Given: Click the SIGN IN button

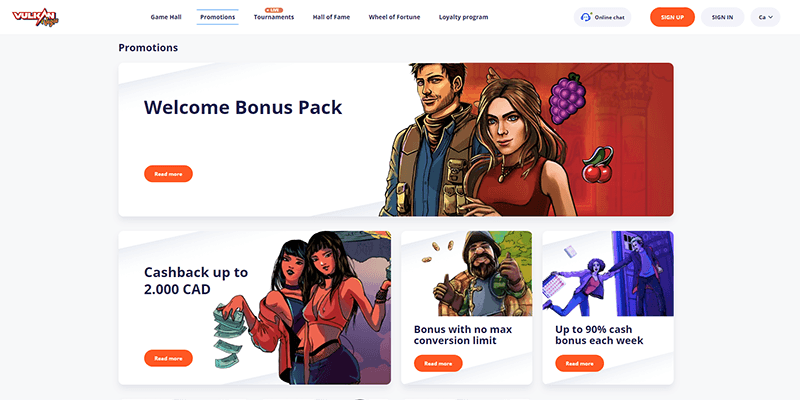Looking at the screenshot, I should [722, 17].
